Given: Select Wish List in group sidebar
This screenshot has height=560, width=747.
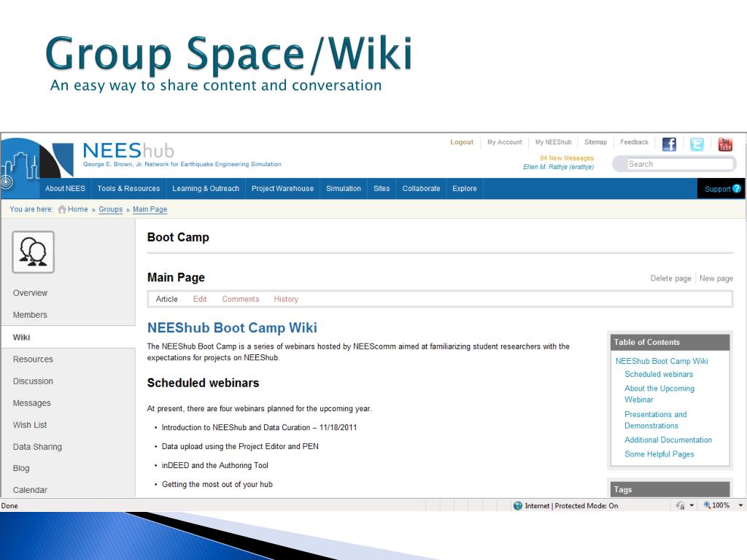Looking at the screenshot, I should point(29,425).
